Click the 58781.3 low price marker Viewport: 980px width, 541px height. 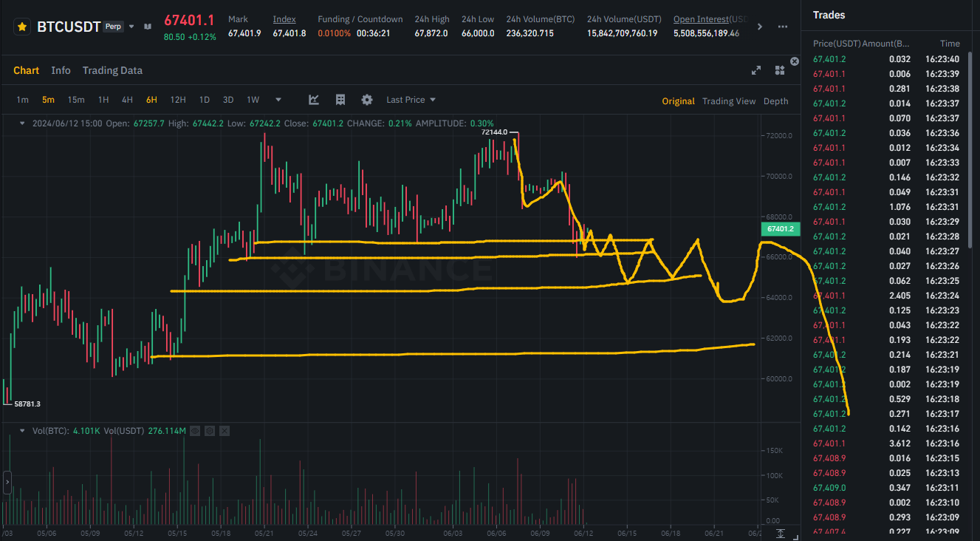[x=27, y=404]
